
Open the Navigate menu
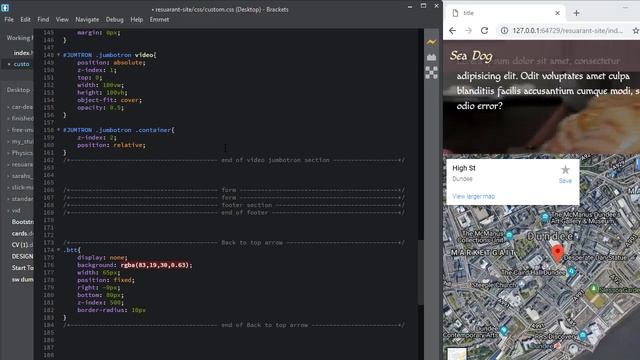(87, 20)
